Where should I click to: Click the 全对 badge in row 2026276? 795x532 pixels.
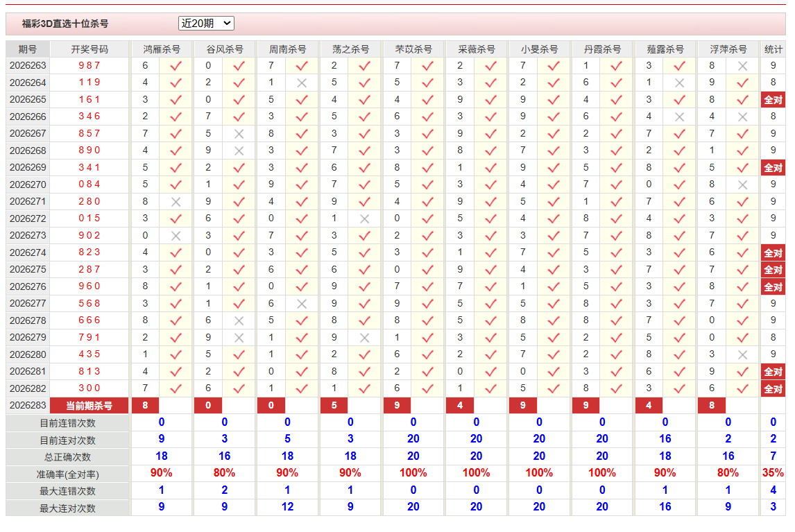click(x=773, y=287)
